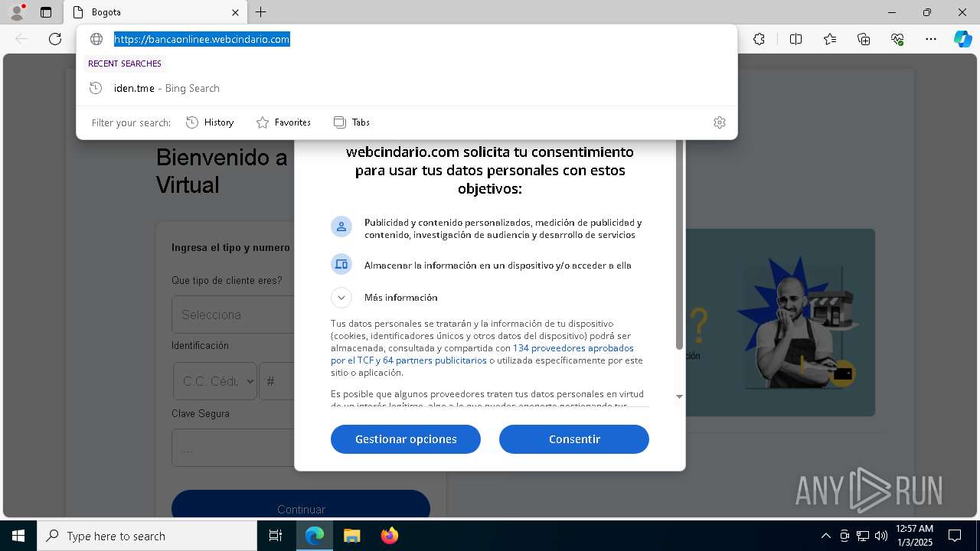Filter search by Tabs

pyautogui.click(x=351, y=122)
